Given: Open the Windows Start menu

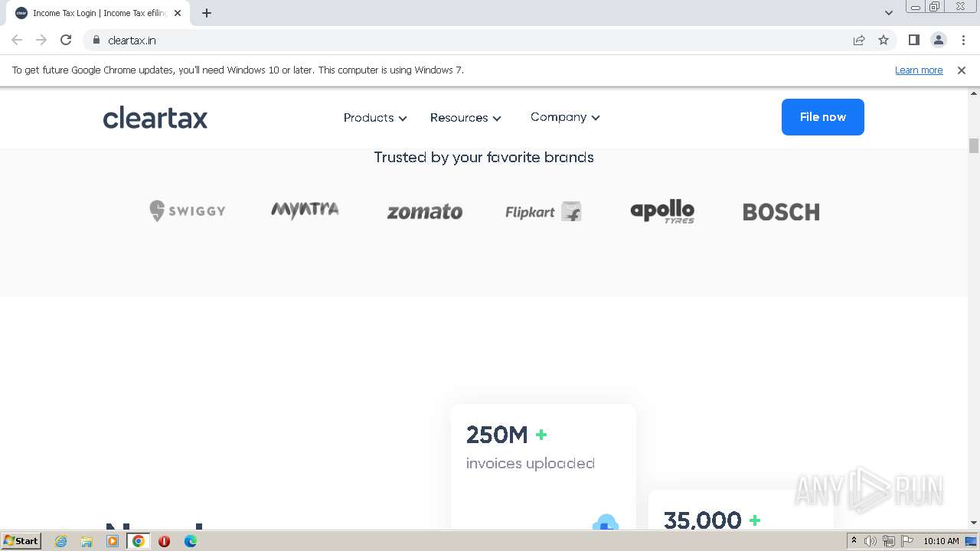Looking at the screenshot, I should click(21, 540).
